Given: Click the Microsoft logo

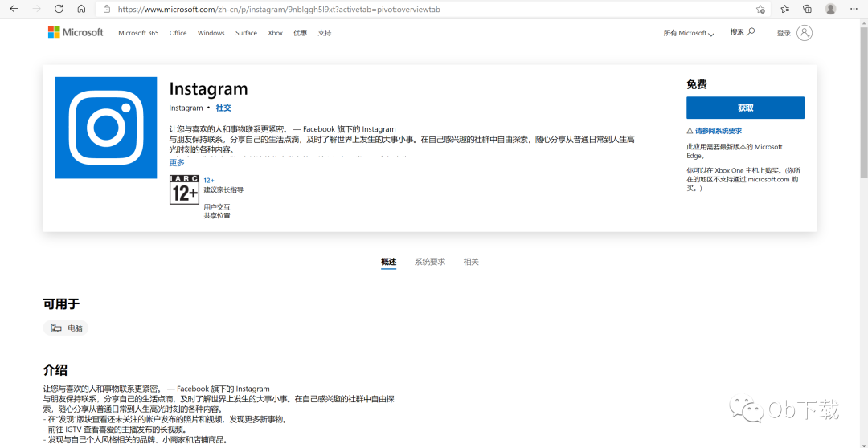Looking at the screenshot, I should 76,32.
